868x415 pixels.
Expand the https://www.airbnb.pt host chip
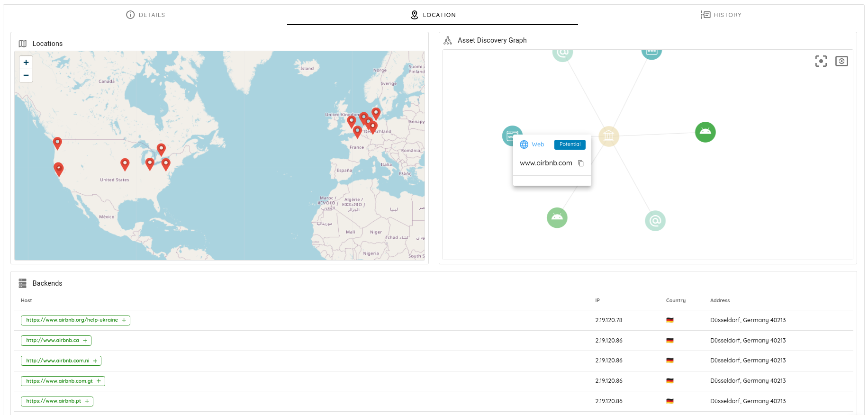pyautogui.click(x=87, y=401)
